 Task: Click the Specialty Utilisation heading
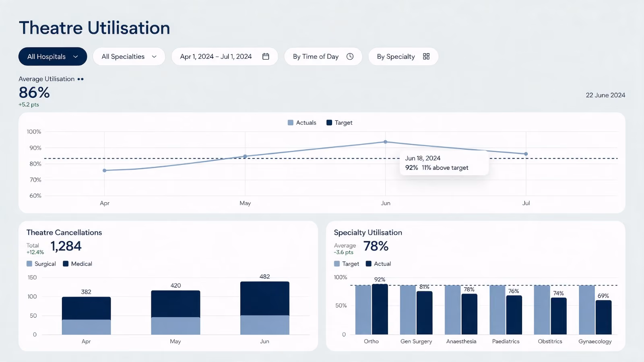368,232
